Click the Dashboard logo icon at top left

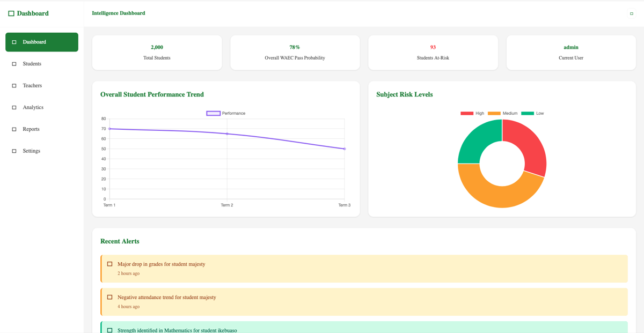point(10,13)
